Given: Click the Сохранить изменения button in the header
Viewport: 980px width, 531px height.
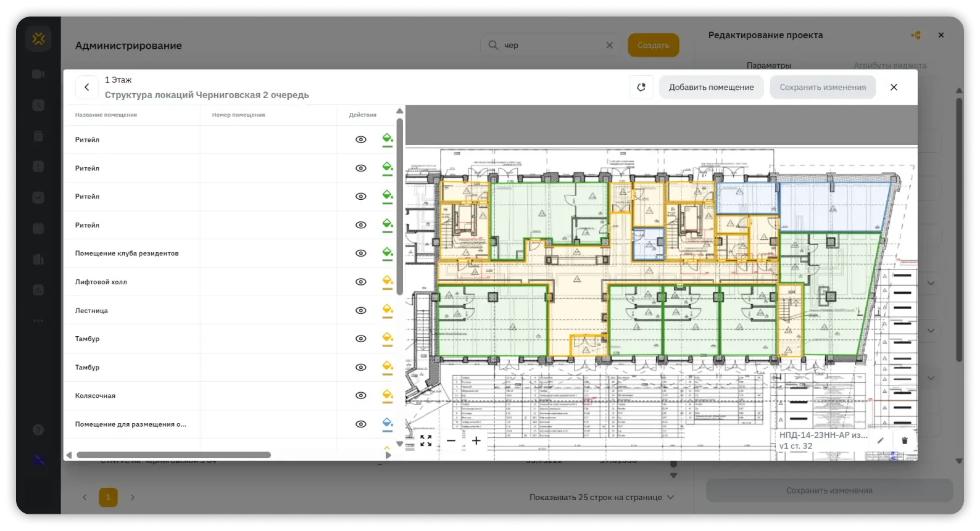Looking at the screenshot, I should pyautogui.click(x=823, y=88).
